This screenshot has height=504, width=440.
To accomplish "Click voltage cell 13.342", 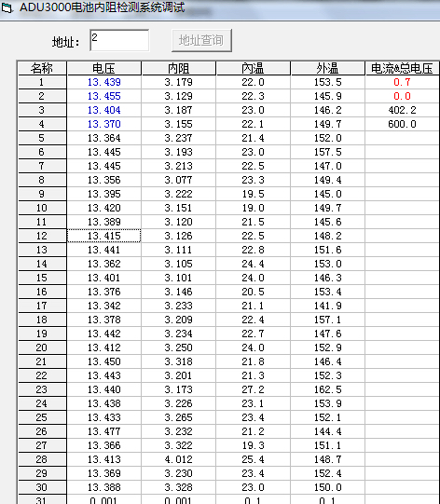I will point(103,306).
